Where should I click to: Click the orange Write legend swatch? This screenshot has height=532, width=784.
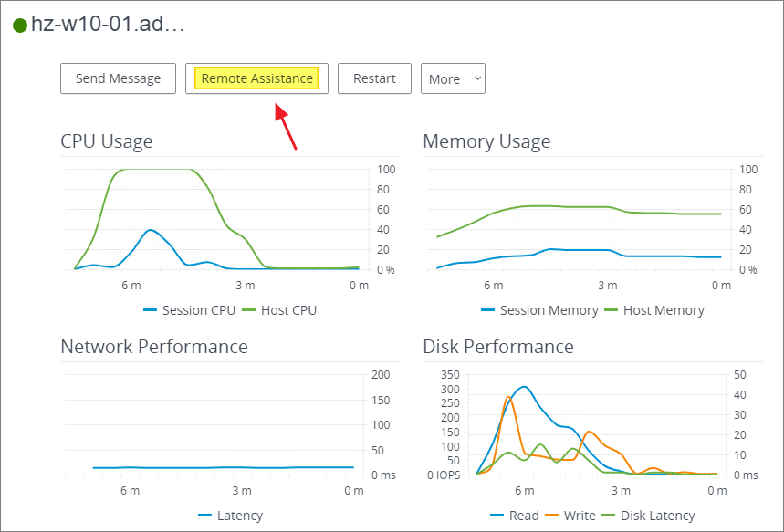[554, 516]
